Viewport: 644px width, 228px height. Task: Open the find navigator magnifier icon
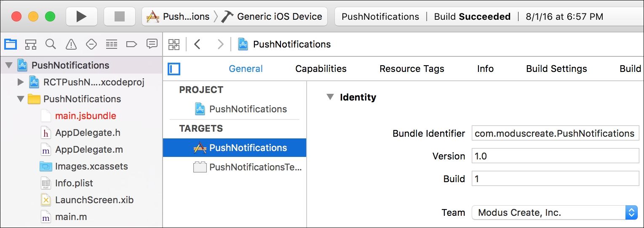coord(51,44)
